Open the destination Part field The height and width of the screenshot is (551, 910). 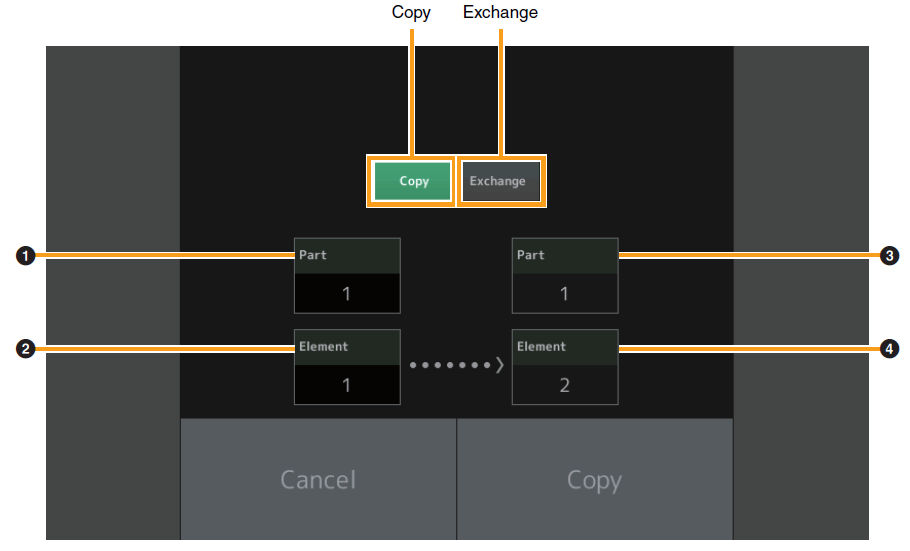click(x=565, y=276)
